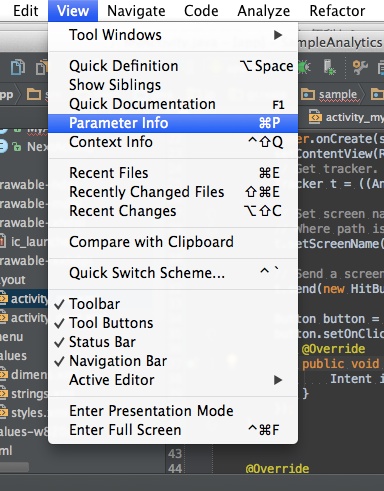Click the @Override annotation on line 44
The image size is (384, 491).
click(277, 469)
